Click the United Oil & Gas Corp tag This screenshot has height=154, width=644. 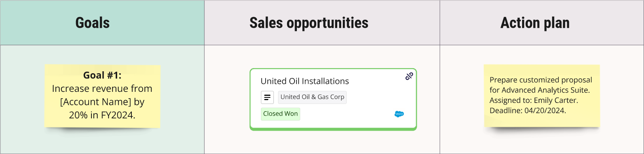point(312,97)
